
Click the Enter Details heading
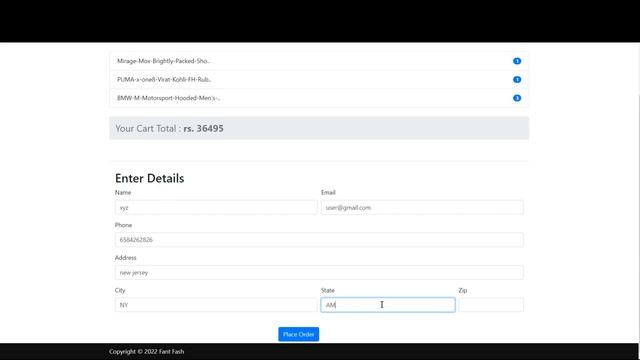coord(149,178)
